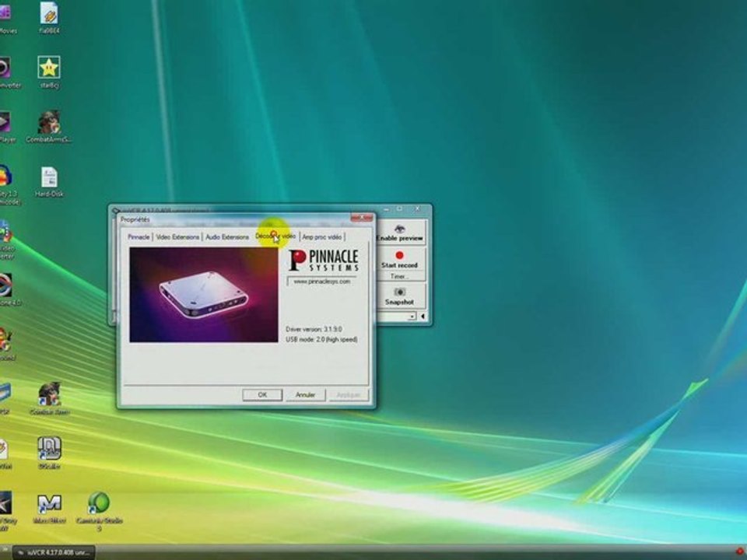Minimize the uVCR window

(387, 208)
